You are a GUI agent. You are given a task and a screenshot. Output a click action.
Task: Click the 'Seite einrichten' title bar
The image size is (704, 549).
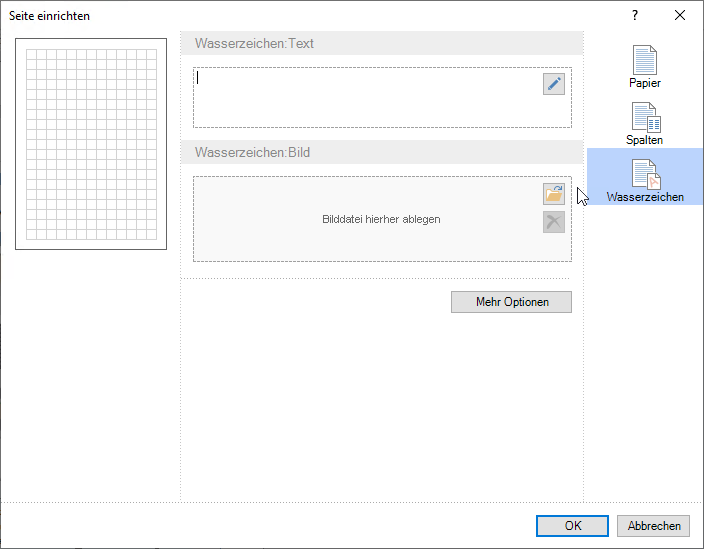click(300, 15)
